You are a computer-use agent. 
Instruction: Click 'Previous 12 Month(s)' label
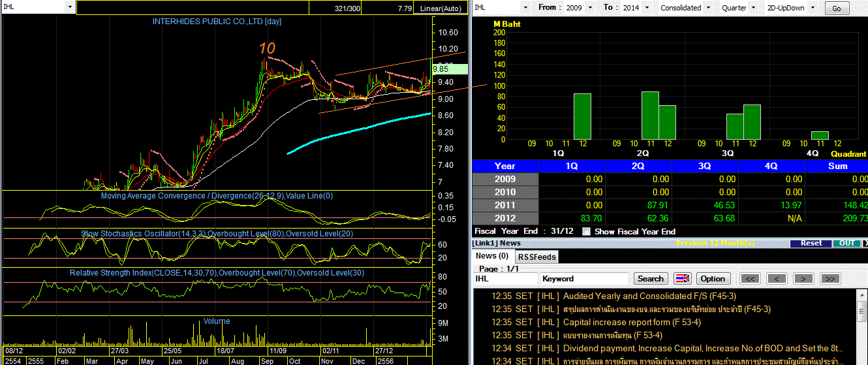[715, 243]
